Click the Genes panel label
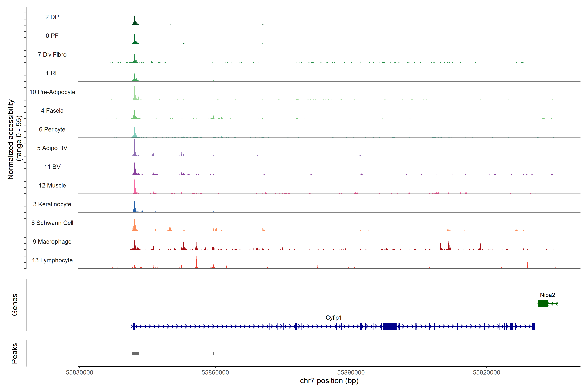 click(x=15, y=305)
